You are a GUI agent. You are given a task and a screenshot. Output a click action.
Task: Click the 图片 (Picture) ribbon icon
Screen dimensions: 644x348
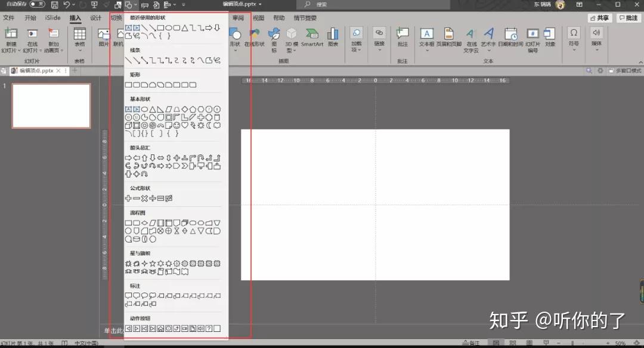click(104, 38)
